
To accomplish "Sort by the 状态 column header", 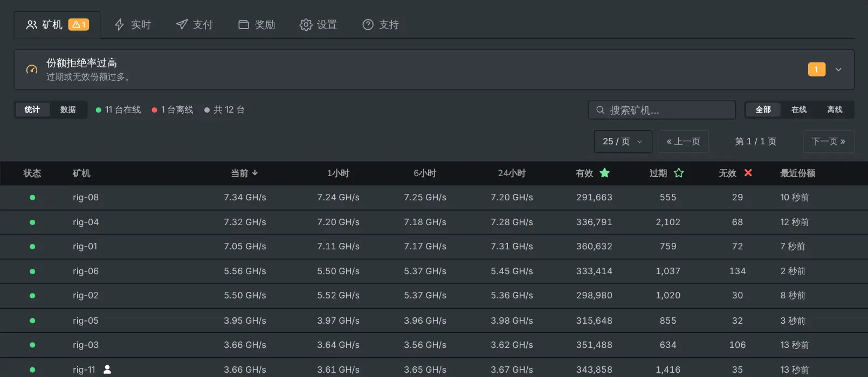I will click(x=32, y=173).
